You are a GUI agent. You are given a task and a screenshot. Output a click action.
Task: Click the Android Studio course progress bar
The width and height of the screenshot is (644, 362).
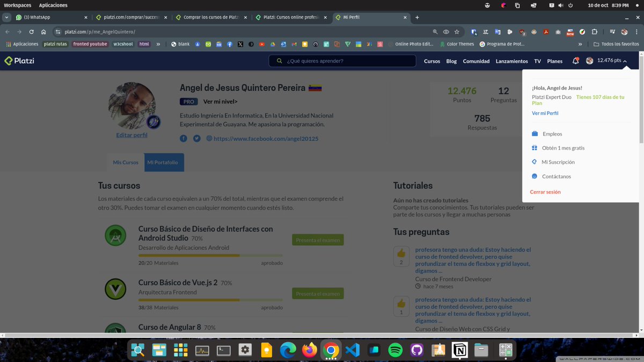point(210,255)
